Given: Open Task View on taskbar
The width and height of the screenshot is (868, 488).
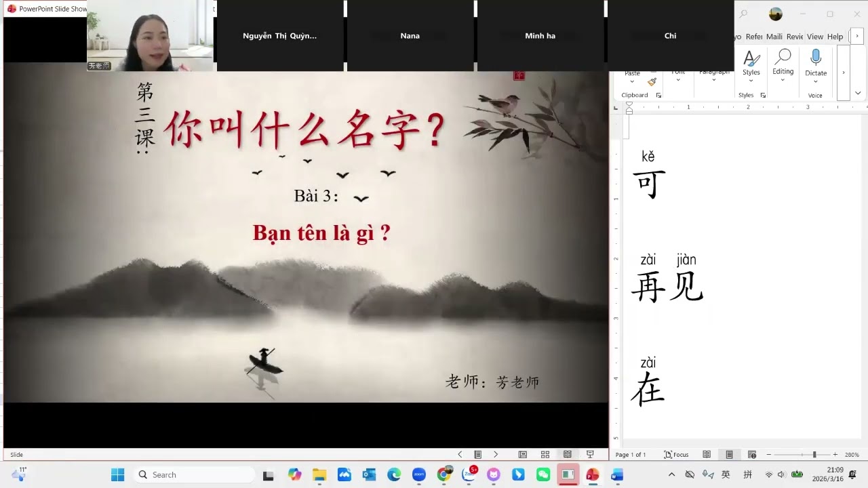Looking at the screenshot, I should (269, 475).
